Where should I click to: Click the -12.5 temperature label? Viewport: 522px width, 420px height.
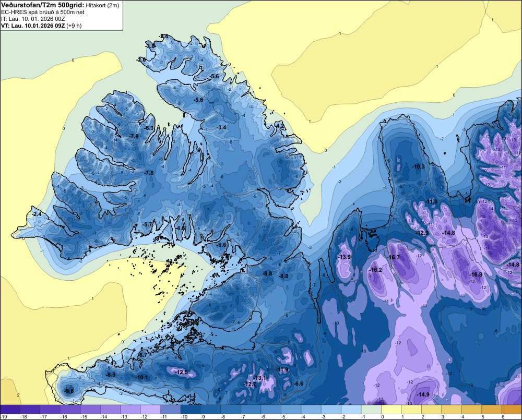click(182, 372)
